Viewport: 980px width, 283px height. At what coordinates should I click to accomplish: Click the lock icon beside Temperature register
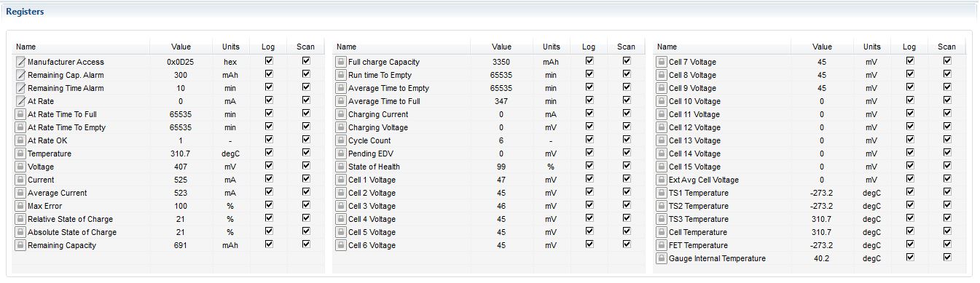tap(20, 154)
